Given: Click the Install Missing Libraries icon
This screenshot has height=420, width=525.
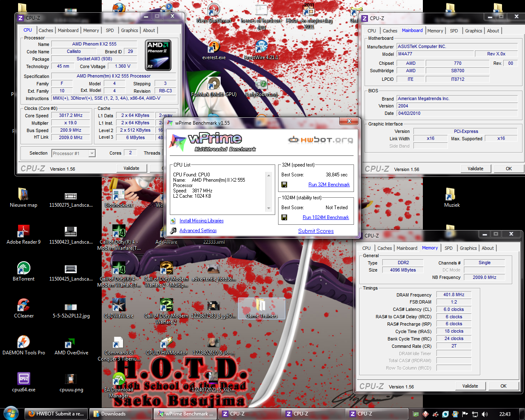Looking at the screenshot, I should click(173, 221).
